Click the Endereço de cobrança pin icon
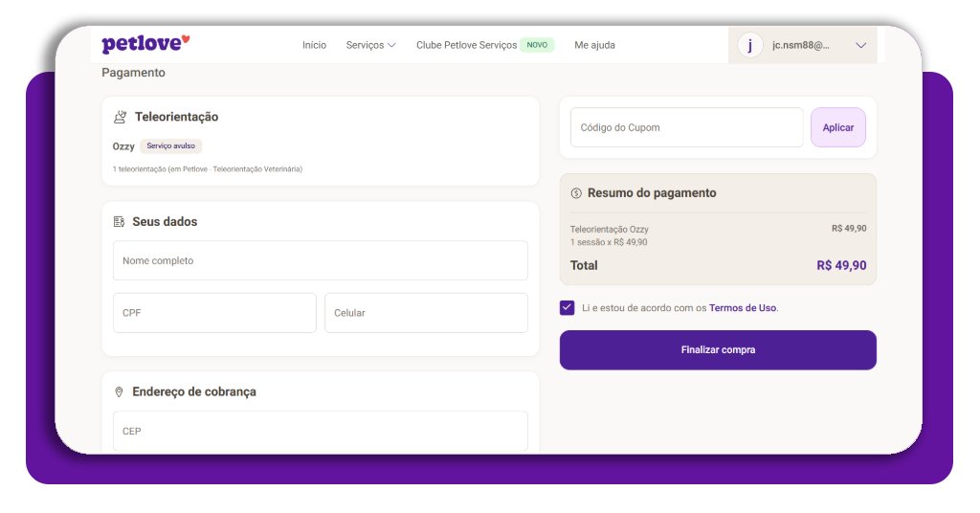This screenshot has height=513, width=980. [x=119, y=391]
